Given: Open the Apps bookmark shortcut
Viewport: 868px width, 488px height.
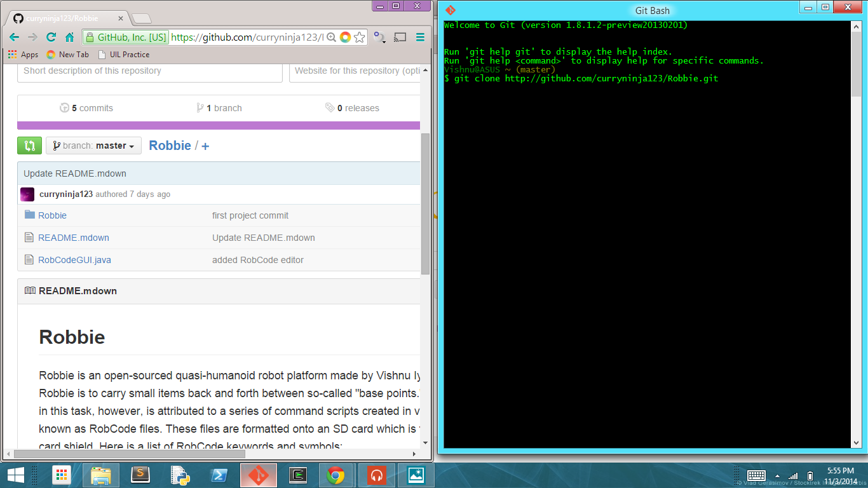Looking at the screenshot, I should click(23, 55).
